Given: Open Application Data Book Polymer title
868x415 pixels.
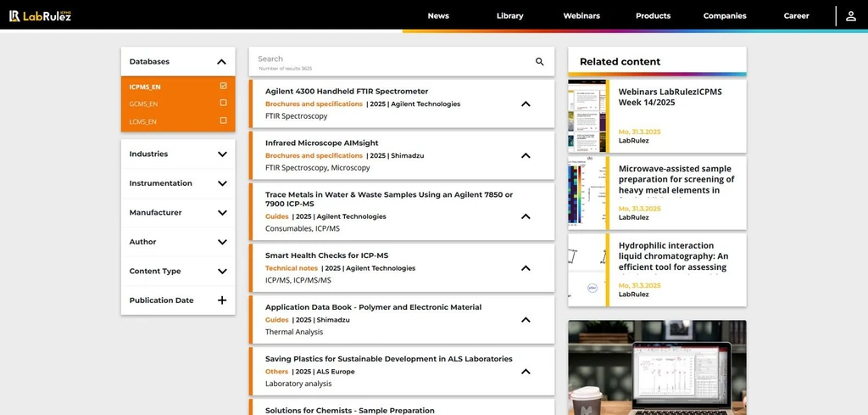Looking at the screenshot, I should tap(373, 307).
